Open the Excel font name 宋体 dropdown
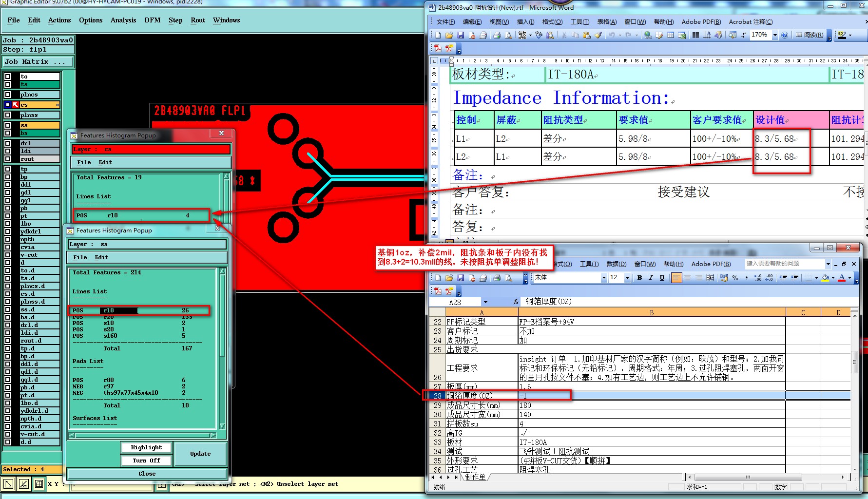The height and width of the screenshot is (499, 868). 604,278
